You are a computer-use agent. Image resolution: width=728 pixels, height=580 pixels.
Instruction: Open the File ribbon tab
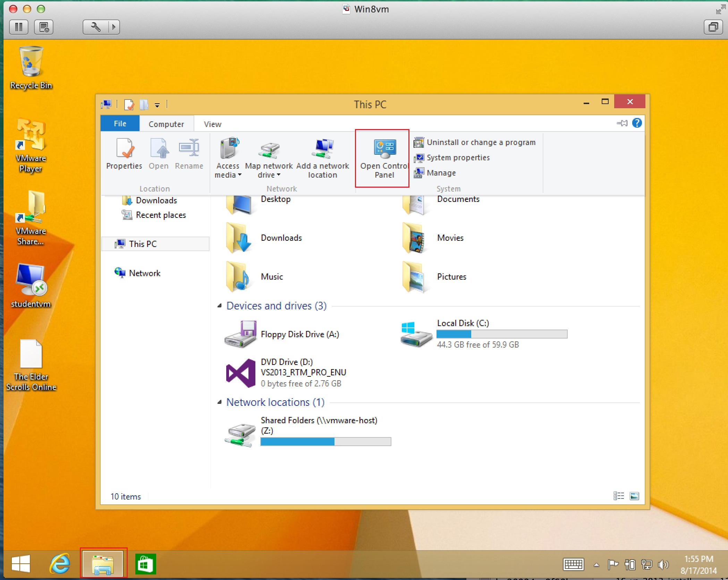point(120,124)
